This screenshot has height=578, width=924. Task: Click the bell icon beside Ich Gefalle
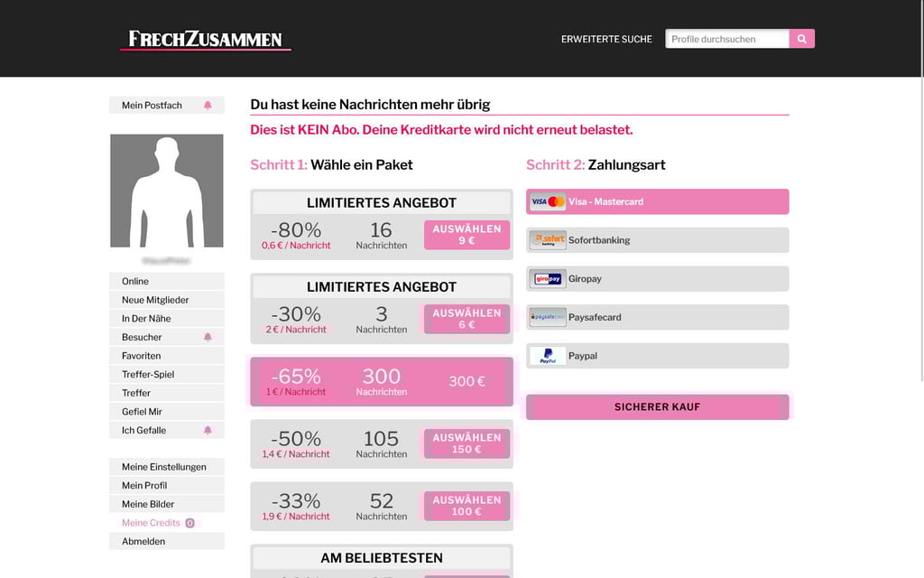click(208, 431)
